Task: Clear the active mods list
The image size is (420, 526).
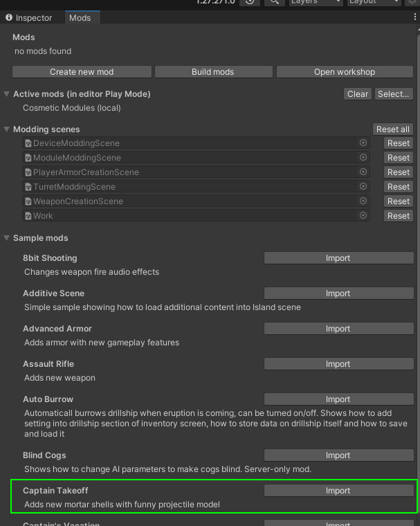Action: [358, 94]
